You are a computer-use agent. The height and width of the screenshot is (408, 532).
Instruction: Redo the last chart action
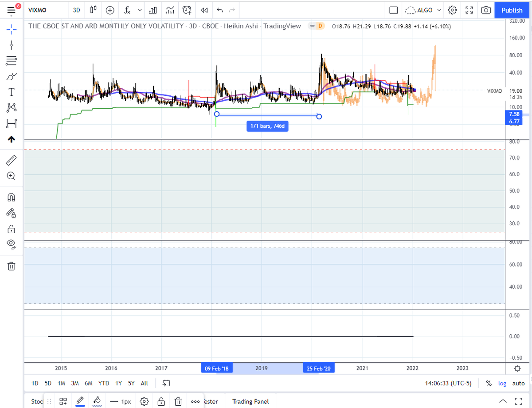coord(232,10)
